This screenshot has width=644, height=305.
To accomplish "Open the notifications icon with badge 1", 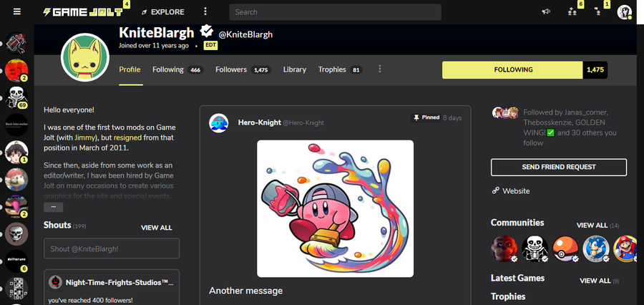I will (598, 11).
